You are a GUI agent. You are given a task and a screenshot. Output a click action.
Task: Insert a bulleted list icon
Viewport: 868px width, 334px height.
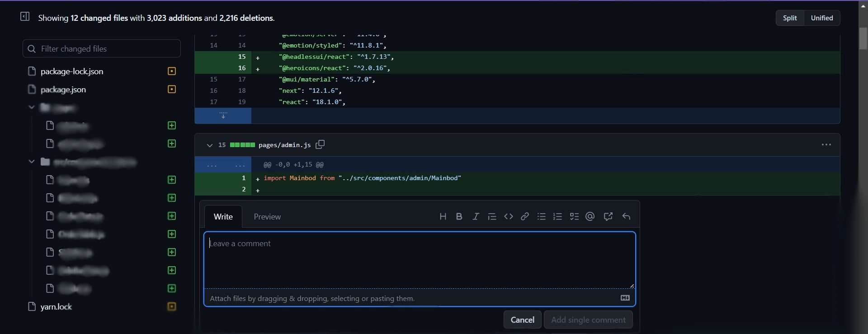[542, 217]
